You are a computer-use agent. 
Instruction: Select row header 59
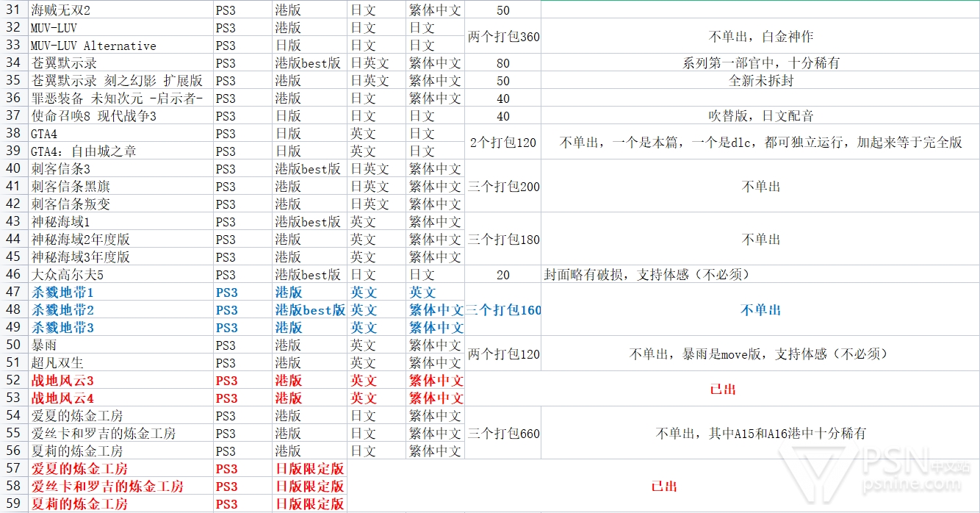click(x=13, y=504)
